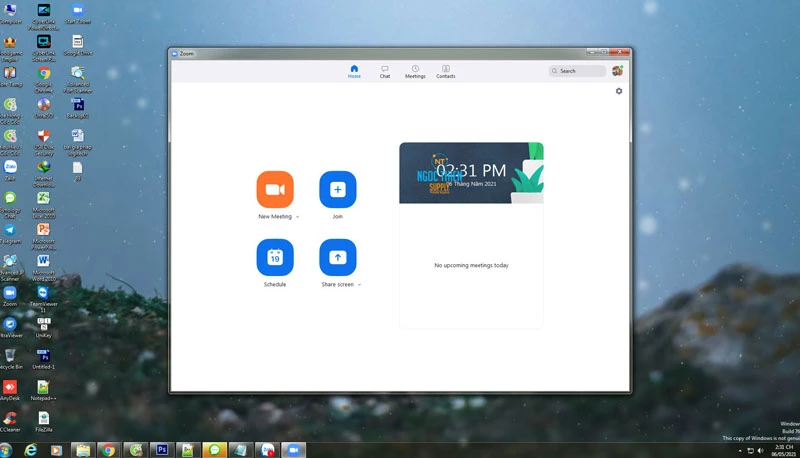Switch to the Meetings tab
The image size is (800, 458).
[415, 71]
